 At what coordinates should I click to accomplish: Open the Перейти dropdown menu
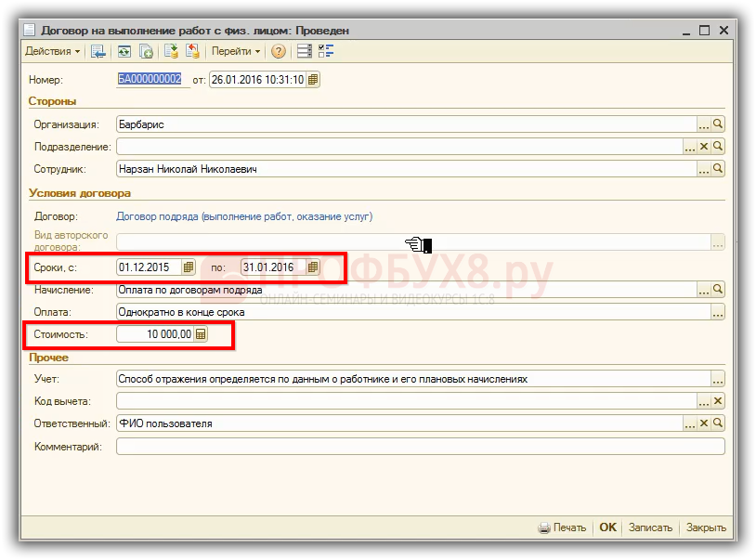tap(236, 51)
